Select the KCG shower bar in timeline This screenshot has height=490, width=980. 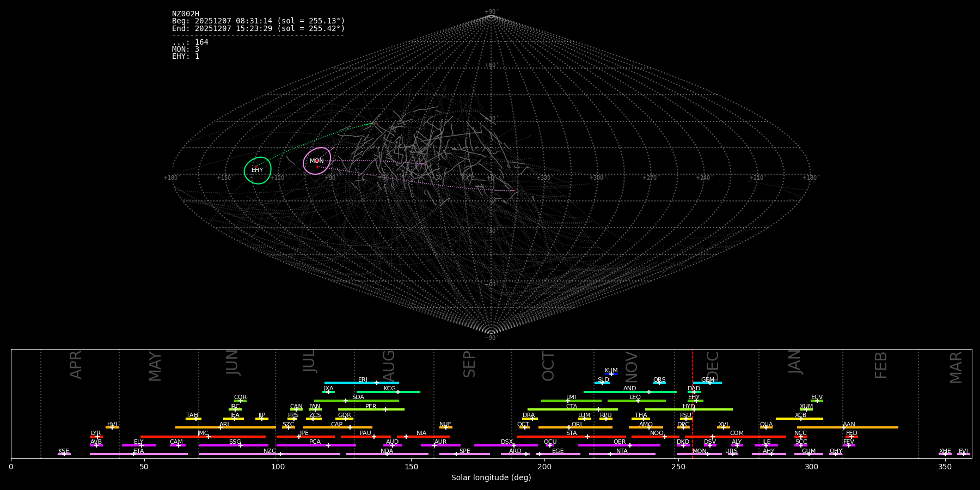click(388, 392)
